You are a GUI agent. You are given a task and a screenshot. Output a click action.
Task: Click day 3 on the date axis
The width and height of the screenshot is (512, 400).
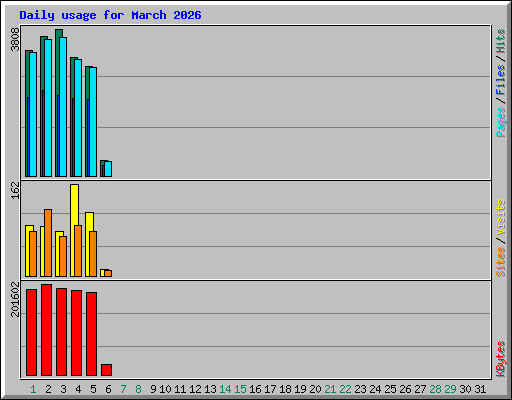click(63, 389)
